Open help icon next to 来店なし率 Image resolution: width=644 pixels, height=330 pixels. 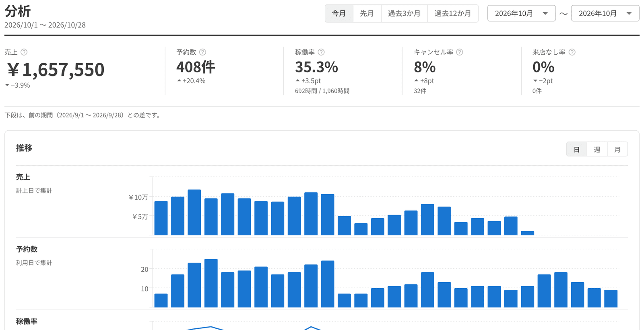(x=572, y=52)
